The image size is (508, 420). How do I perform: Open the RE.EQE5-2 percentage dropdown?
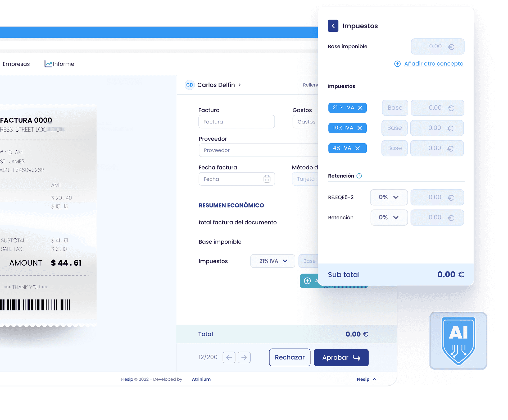coord(389,197)
